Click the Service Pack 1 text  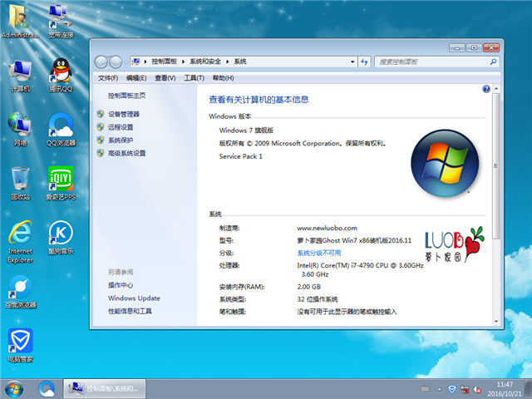pyautogui.click(x=240, y=156)
